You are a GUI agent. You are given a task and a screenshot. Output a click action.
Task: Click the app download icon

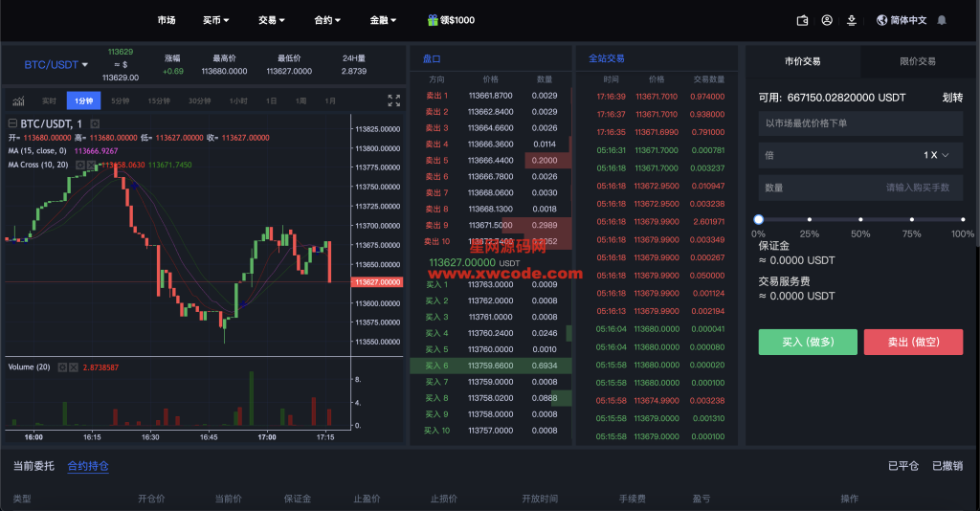851,20
